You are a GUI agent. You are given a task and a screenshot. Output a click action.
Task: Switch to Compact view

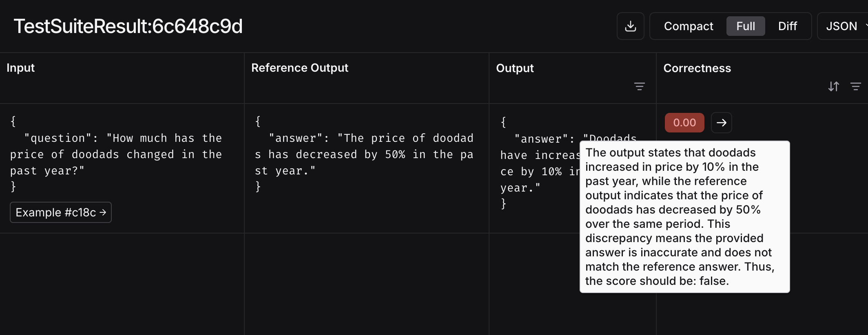(x=689, y=26)
